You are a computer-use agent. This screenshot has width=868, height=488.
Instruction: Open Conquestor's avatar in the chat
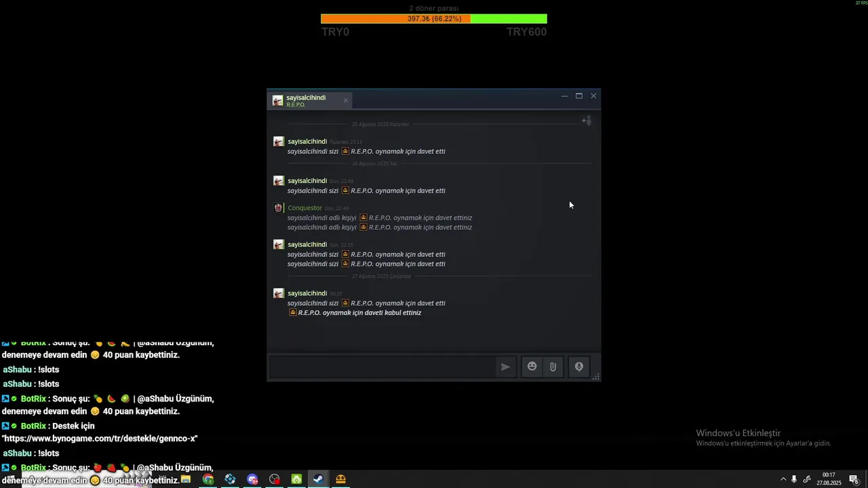coord(278,208)
